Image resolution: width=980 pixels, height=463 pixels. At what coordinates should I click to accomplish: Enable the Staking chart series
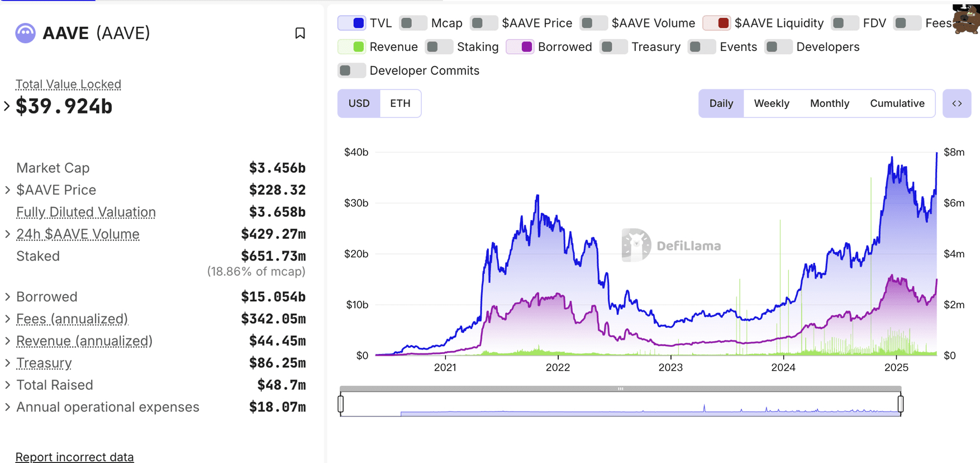[x=439, y=47]
